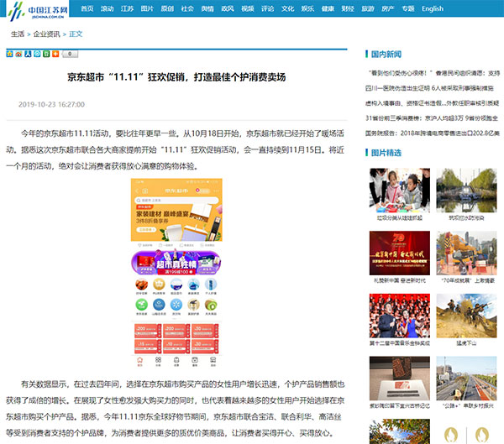The width and height of the screenshot is (504, 444).
Task: Click the share count bubble showing 0
Action: coord(70,54)
